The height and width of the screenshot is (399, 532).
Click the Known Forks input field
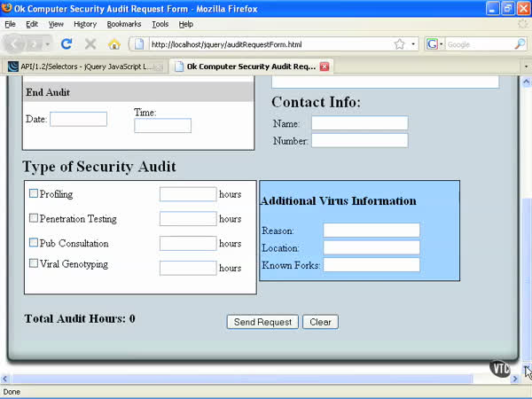coord(371,264)
